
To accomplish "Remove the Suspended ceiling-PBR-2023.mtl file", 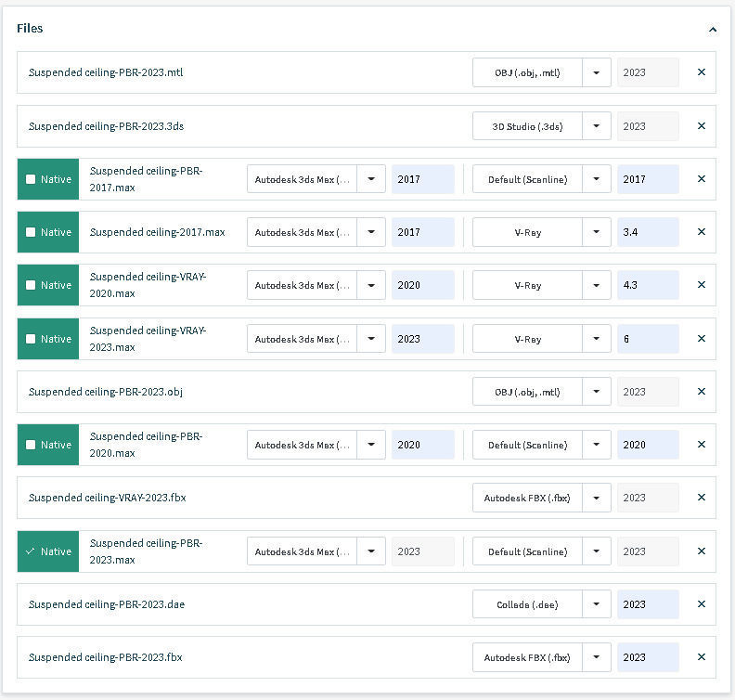I will tap(701, 72).
